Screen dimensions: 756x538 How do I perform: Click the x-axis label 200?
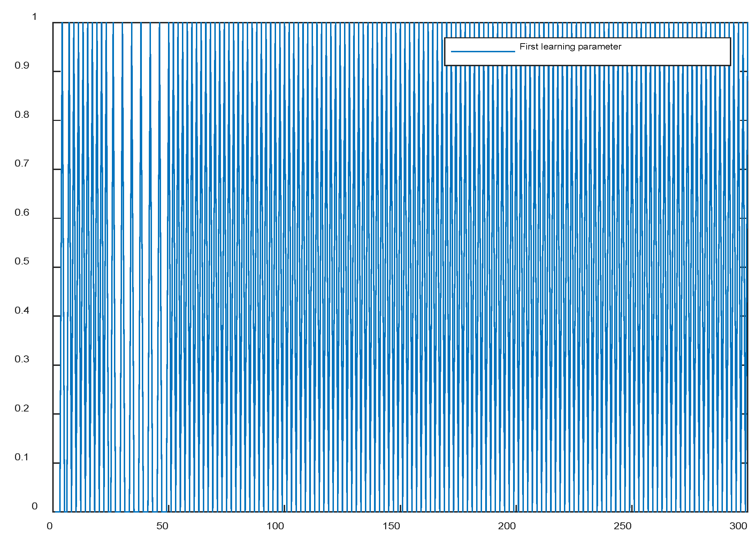(x=507, y=526)
